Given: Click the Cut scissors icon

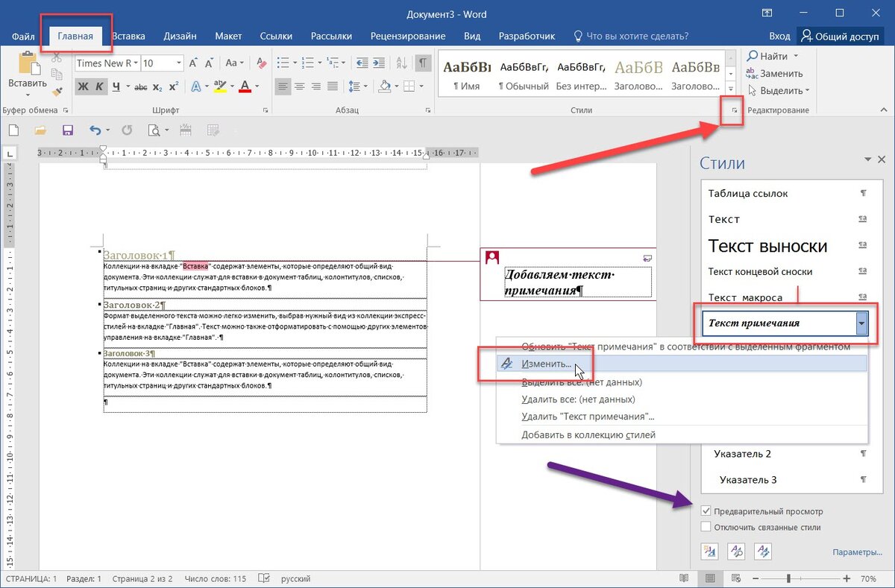Looking at the screenshot, I should click(56, 58).
